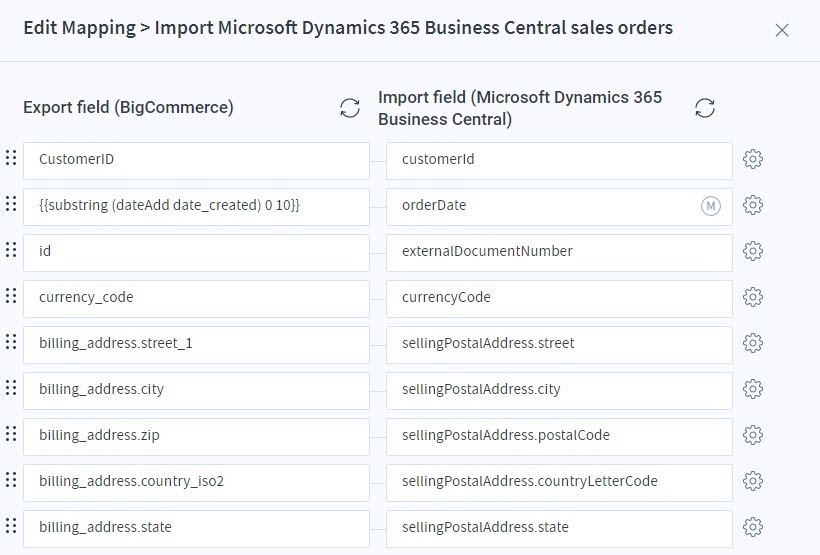Edit the sellingPostalAddress.city import field
820x555 pixels.
tap(559, 391)
